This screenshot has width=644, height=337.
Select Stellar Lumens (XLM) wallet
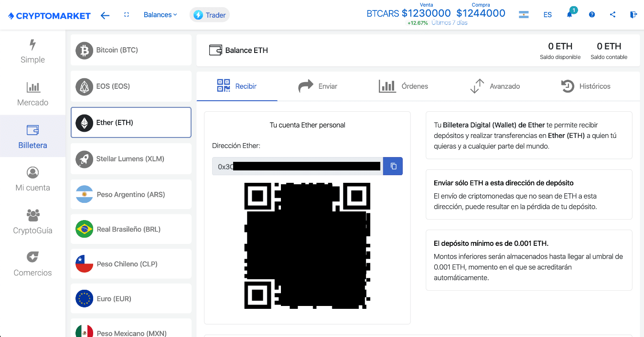coord(131,159)
